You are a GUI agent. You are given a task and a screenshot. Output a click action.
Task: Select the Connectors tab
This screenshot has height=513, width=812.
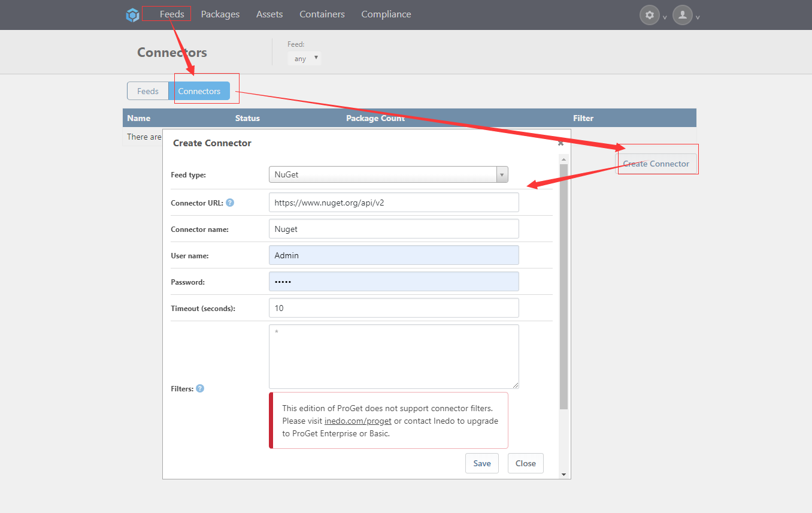199,91
